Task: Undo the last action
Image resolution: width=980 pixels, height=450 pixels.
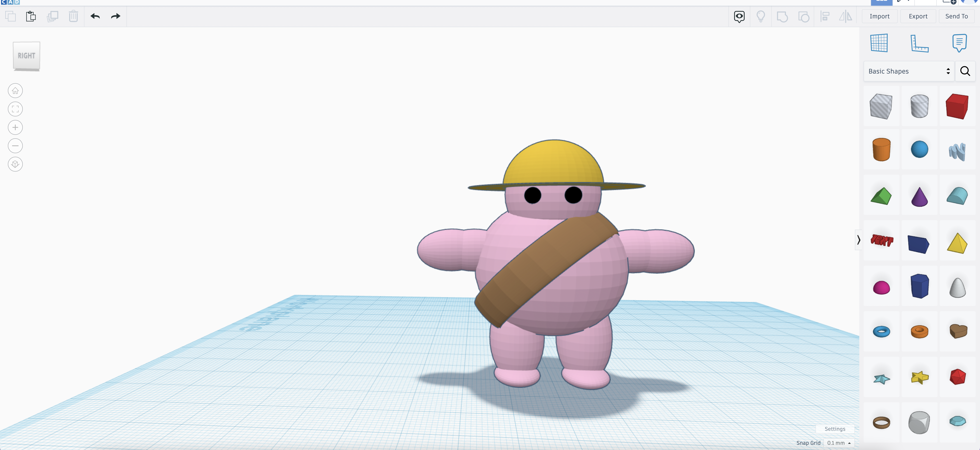Action: [x=95, y=16]
